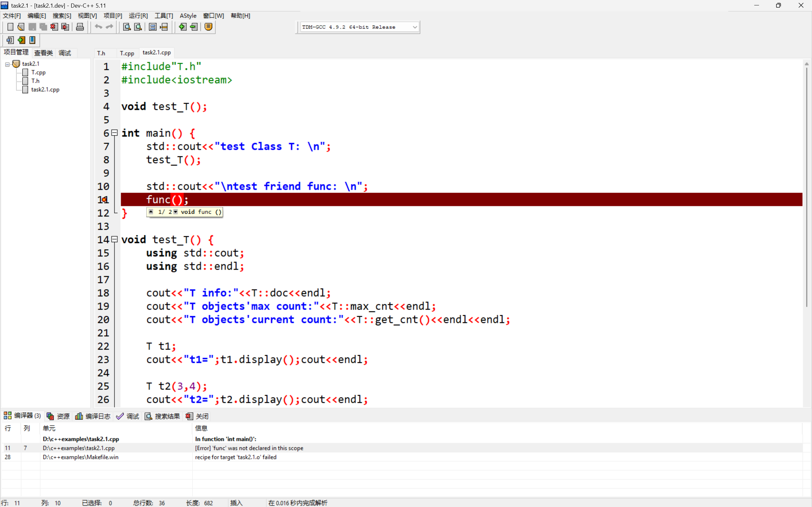The width and height of the screenshot is (812, 507).
Task: Click the orange Project options icon
Action: (x=208, y=27)
